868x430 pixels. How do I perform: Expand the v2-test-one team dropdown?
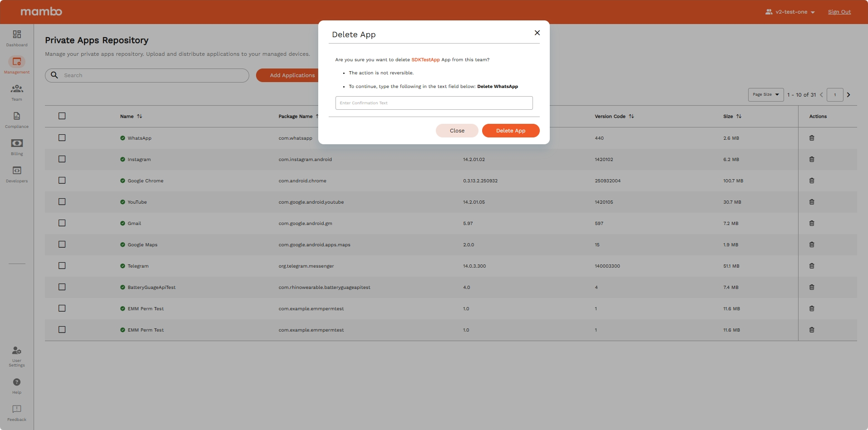(790, 12)
